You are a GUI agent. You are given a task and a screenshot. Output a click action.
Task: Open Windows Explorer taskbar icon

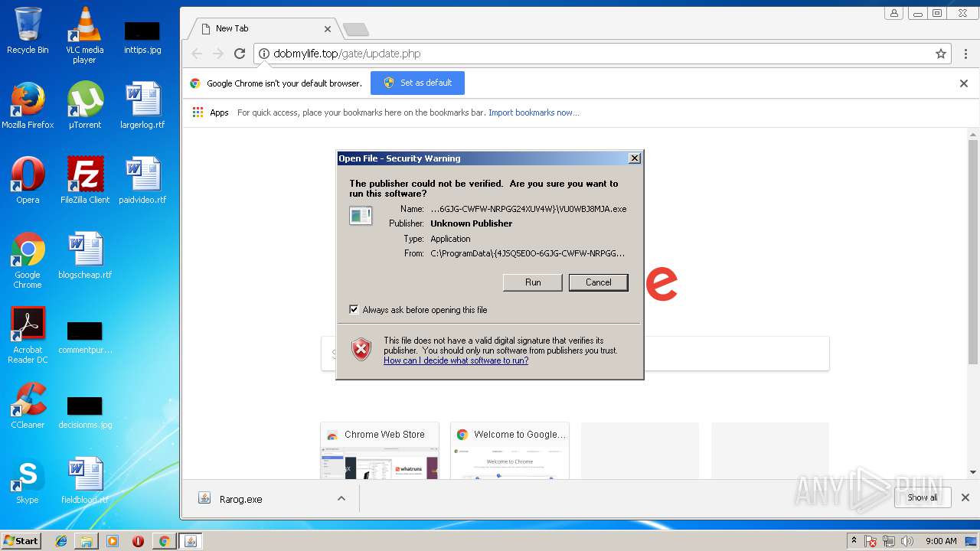tap(87, 541)
